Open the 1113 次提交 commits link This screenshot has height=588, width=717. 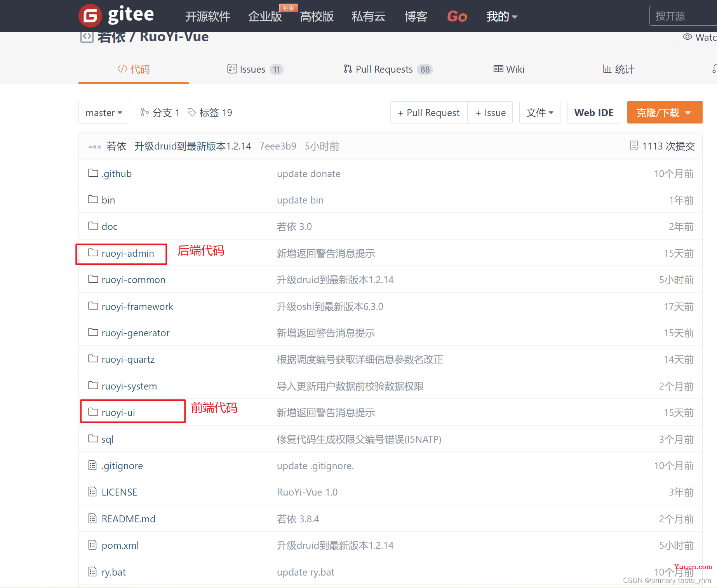click(662, 146)
